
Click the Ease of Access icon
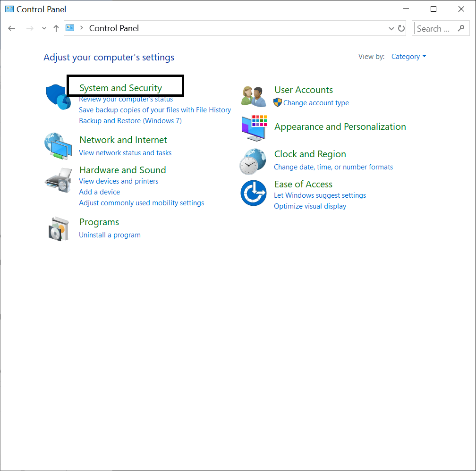tap(254, 193)
